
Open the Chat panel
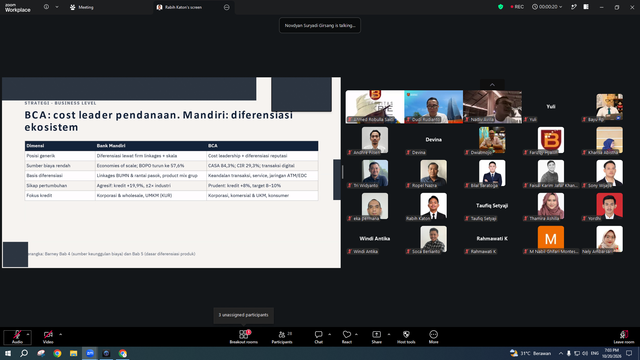pos(318,337)
